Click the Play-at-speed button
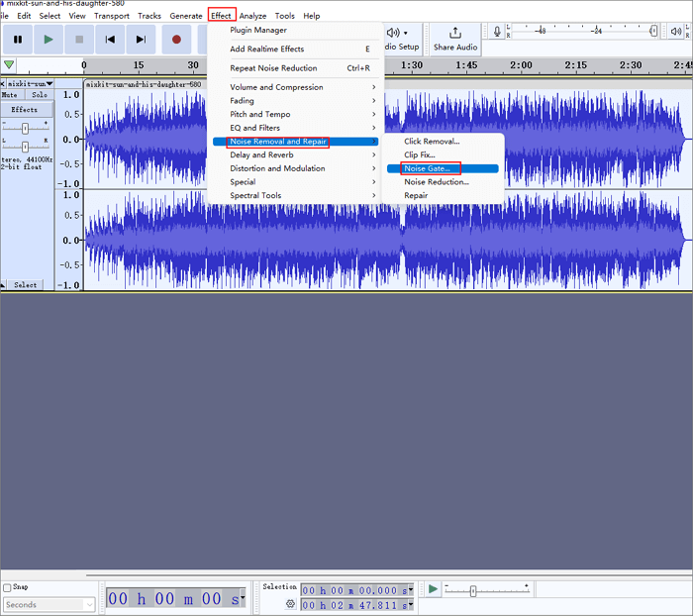Image resolution: width=693 pixels, height=616 pixels. tap(433, 589)
